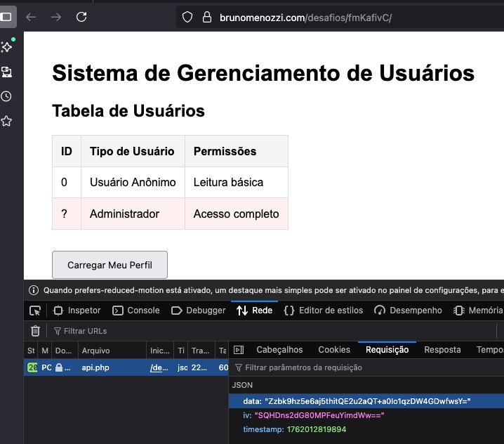
Task: Click the Arquivo column header
Action: tap(95, 350)
